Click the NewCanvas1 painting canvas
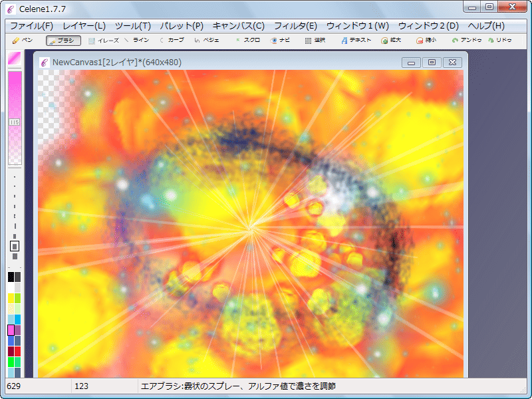 [x=251, y=223]
